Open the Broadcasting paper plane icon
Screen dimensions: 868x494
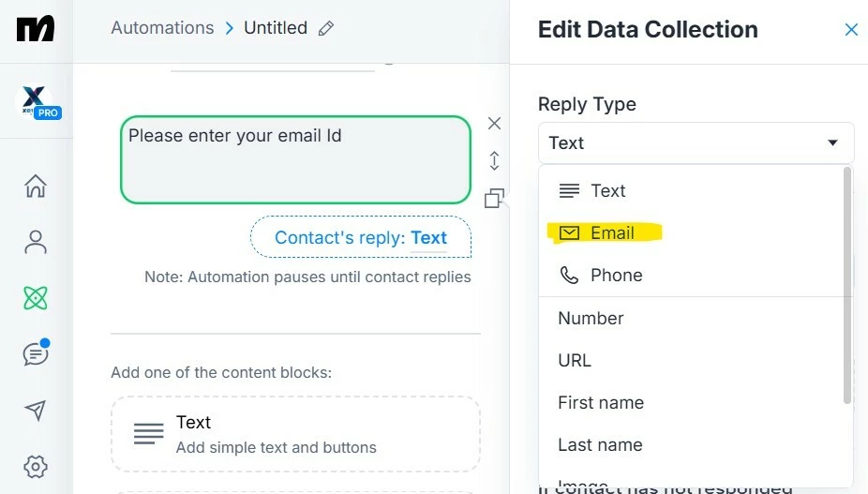click(36, 411)
